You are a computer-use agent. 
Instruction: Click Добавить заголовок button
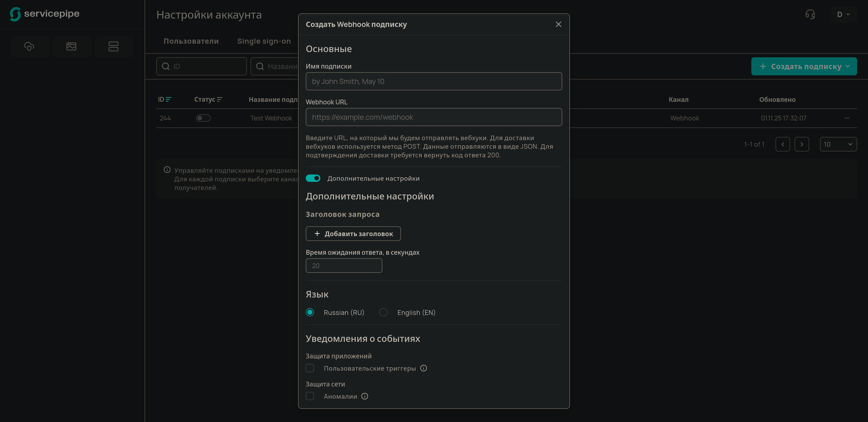tap(353, 234)
